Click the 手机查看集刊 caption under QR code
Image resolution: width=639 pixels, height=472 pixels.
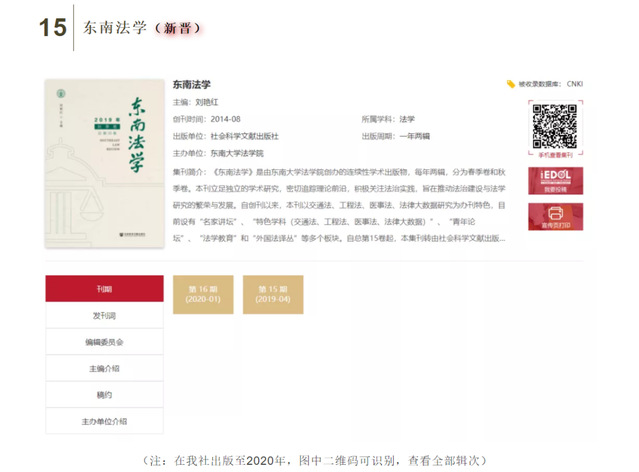pyautogui.click(x=555, y=156)
